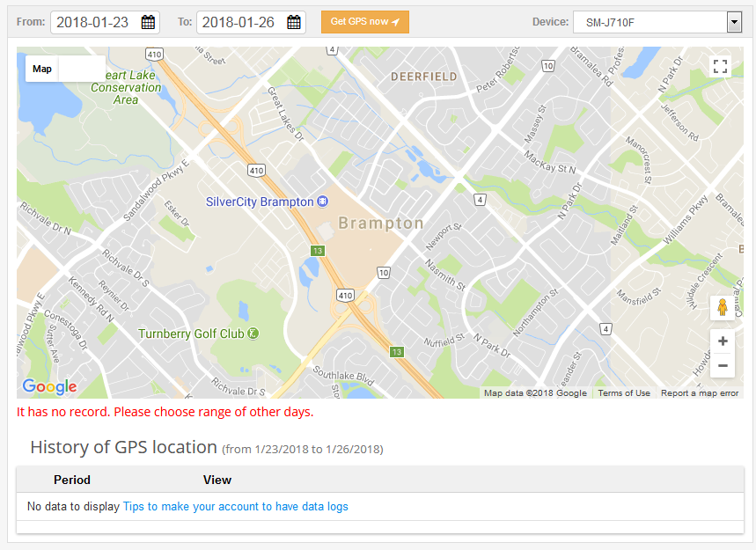
Task: Select the Map view type button
Action: (x=42, y=69)
